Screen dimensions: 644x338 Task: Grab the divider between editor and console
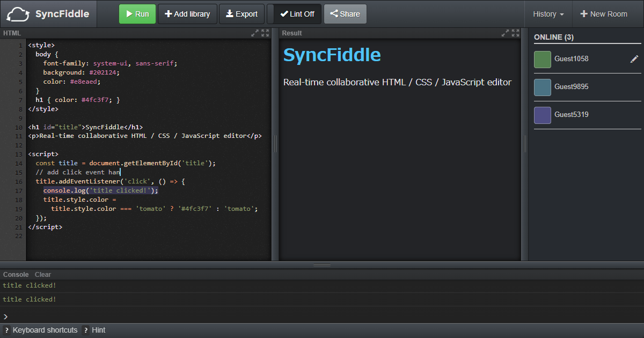322,264
